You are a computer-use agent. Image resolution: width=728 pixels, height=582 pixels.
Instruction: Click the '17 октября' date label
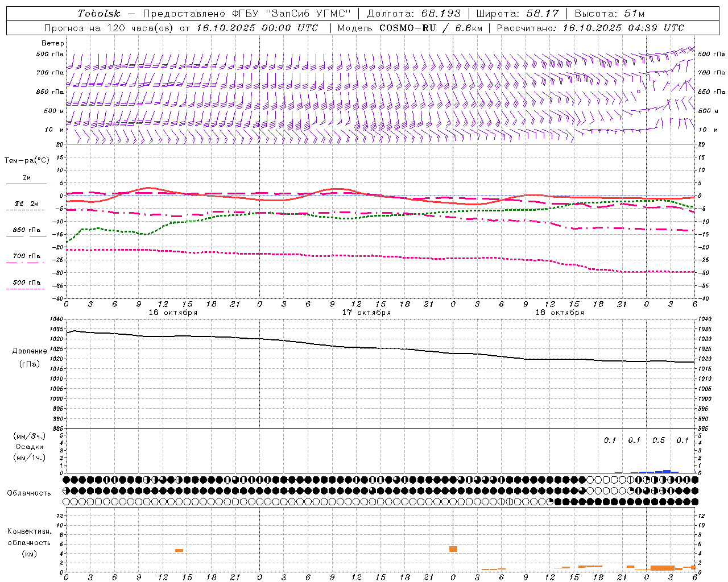click(366, 313)
